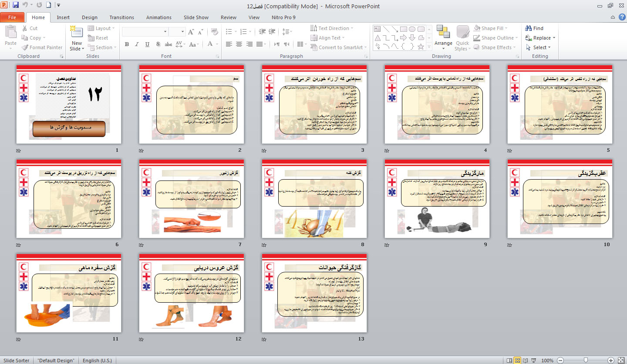
Task: Click the Undo icon in Quick Access Toolbar
Action: 25,6
